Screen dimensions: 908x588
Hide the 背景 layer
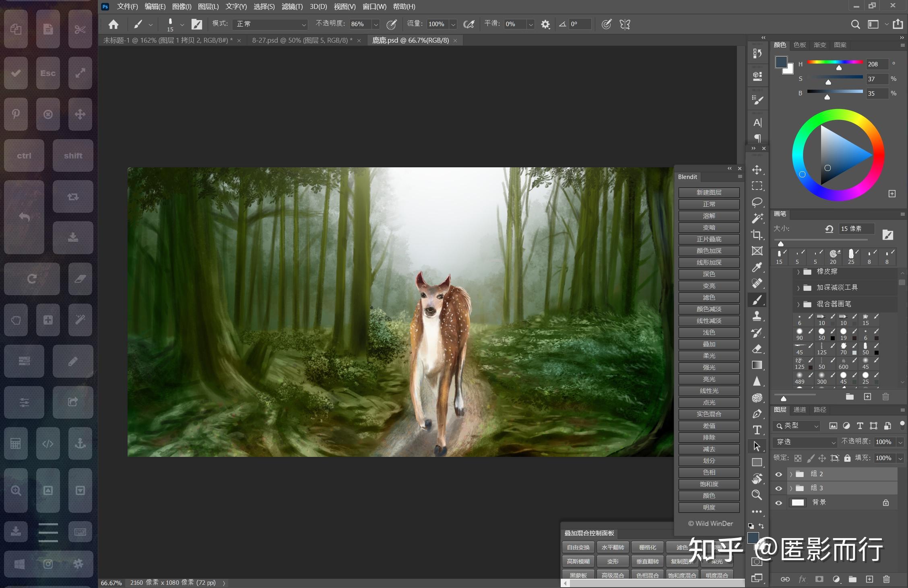click(779, 503)
